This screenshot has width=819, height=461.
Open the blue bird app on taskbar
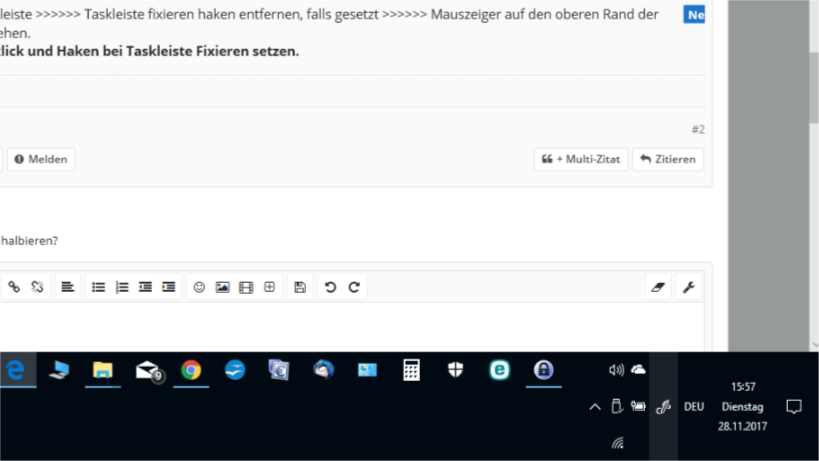235,370
